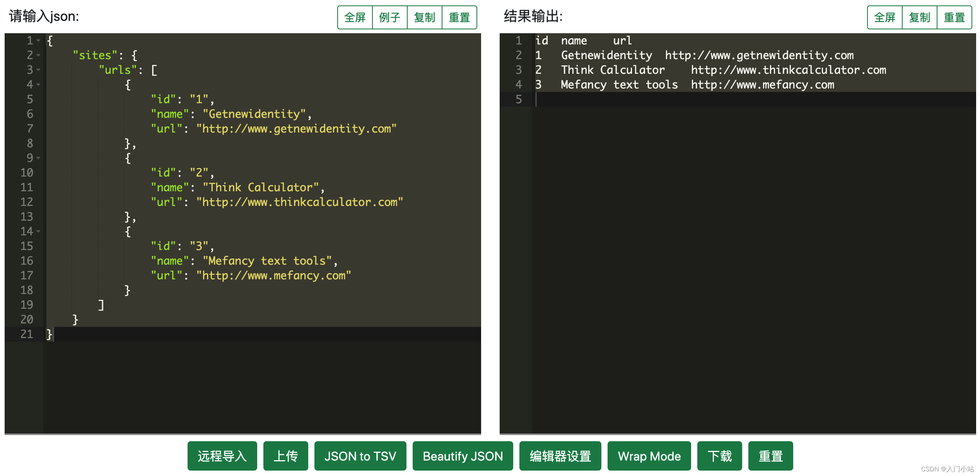Convert using JSON to TSV button

pos(360,456)
